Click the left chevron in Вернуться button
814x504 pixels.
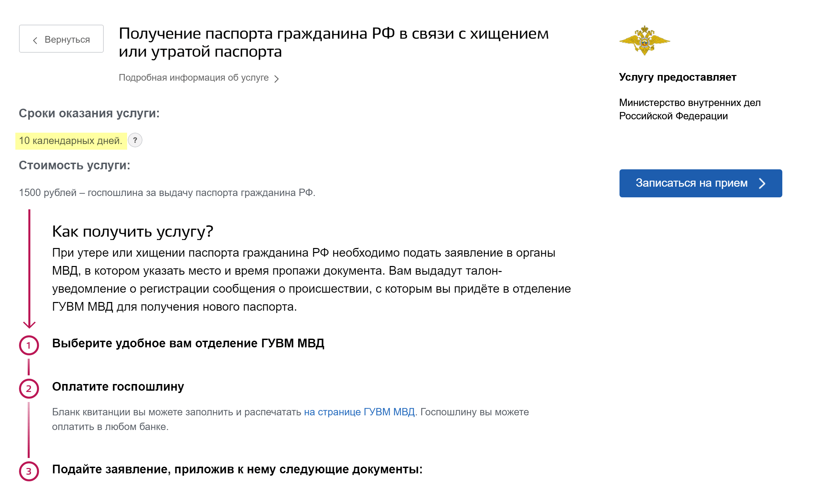click(x=35, y=40)
